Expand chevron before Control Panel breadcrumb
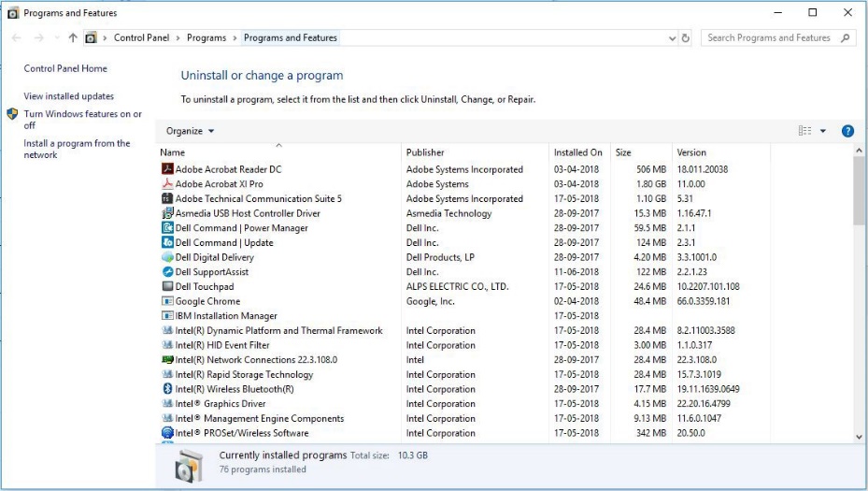 click(x=105, y=37)
